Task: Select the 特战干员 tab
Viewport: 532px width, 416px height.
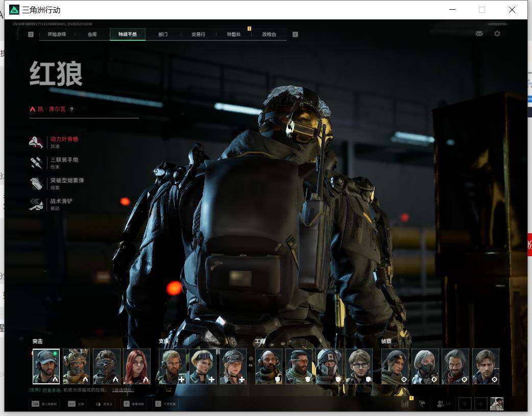Action: coord(128,34)
